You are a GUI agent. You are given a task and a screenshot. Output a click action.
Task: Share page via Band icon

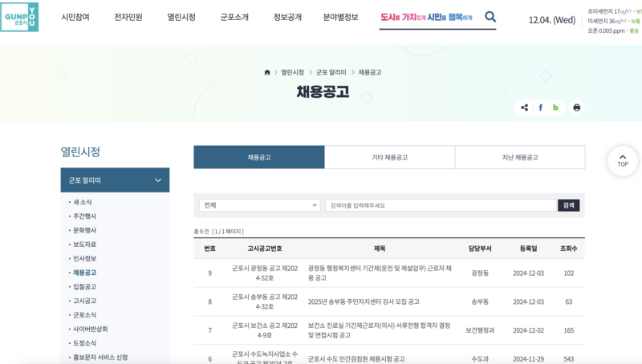pos(555,107)
